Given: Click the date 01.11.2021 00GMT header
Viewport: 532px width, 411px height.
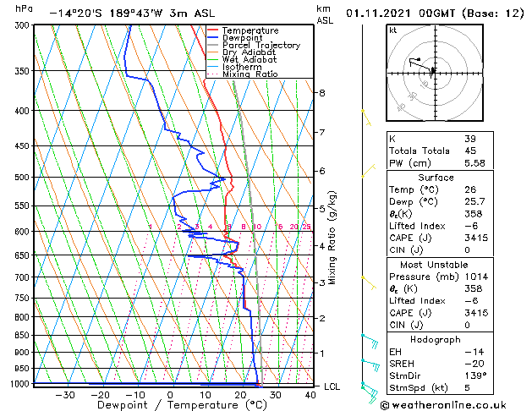Looking at the screenshot, I should (400, 14).
